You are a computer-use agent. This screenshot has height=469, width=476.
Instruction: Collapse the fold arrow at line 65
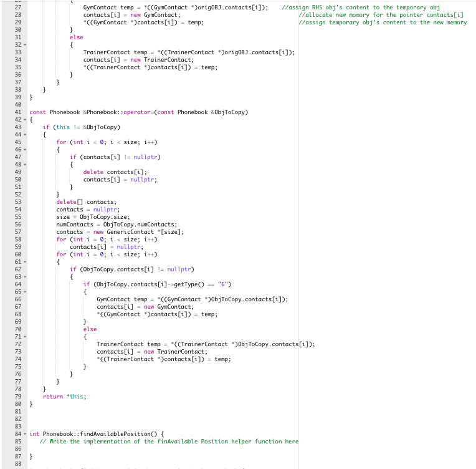pyautogui.click(x=25, y=292)
